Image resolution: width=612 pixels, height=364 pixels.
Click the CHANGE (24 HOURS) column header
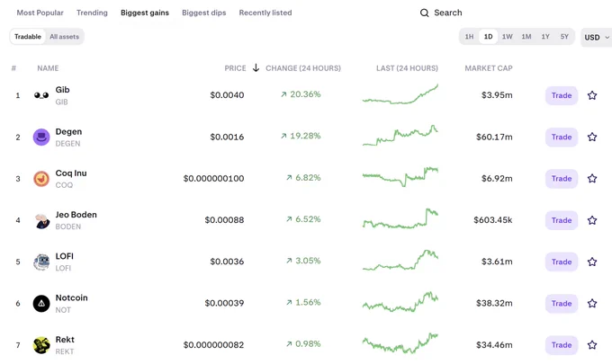(x=303, y=68)
